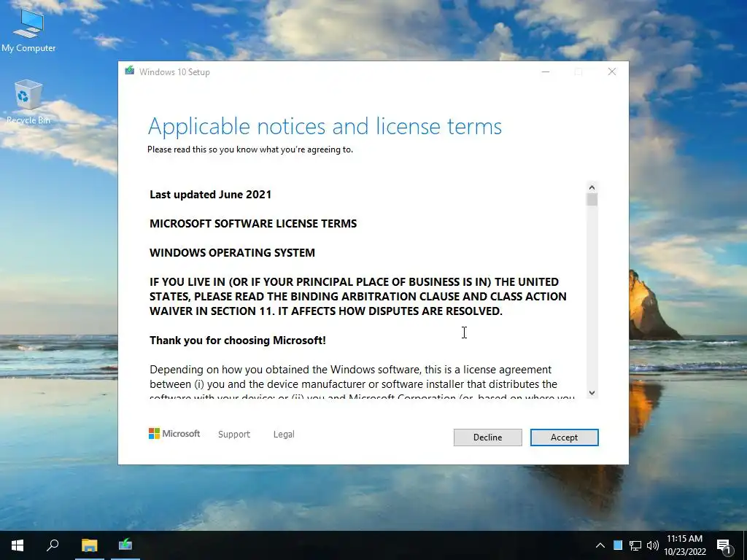Click 'MICROSOFT SOFTWARE LICENSE TERMS' heading
Screen dimensions: 747x560
click(x=253, y=223)
